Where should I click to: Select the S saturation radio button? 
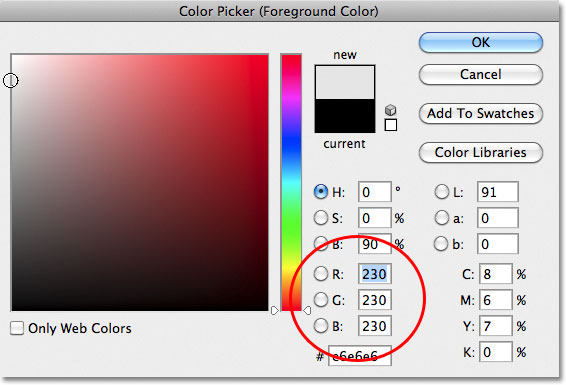321,218
